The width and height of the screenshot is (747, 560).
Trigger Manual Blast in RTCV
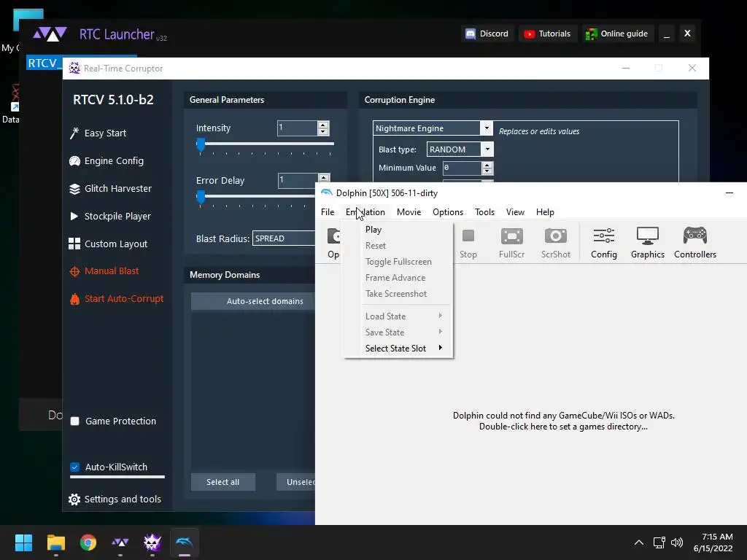104,271
